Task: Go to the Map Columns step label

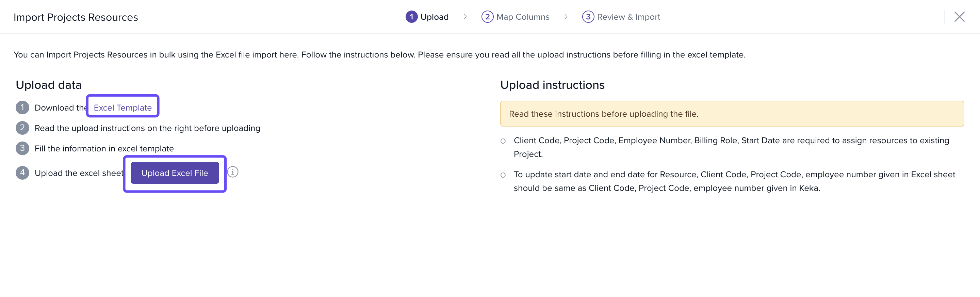Action: (523, 17)
